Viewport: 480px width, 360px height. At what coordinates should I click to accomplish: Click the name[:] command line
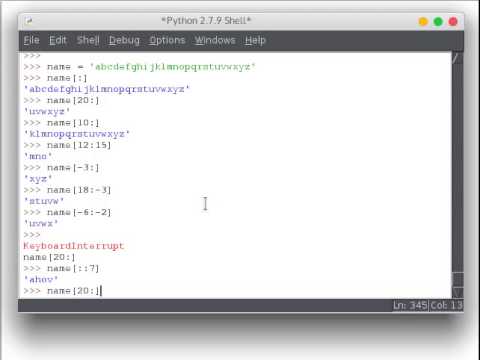pos(55,78)
